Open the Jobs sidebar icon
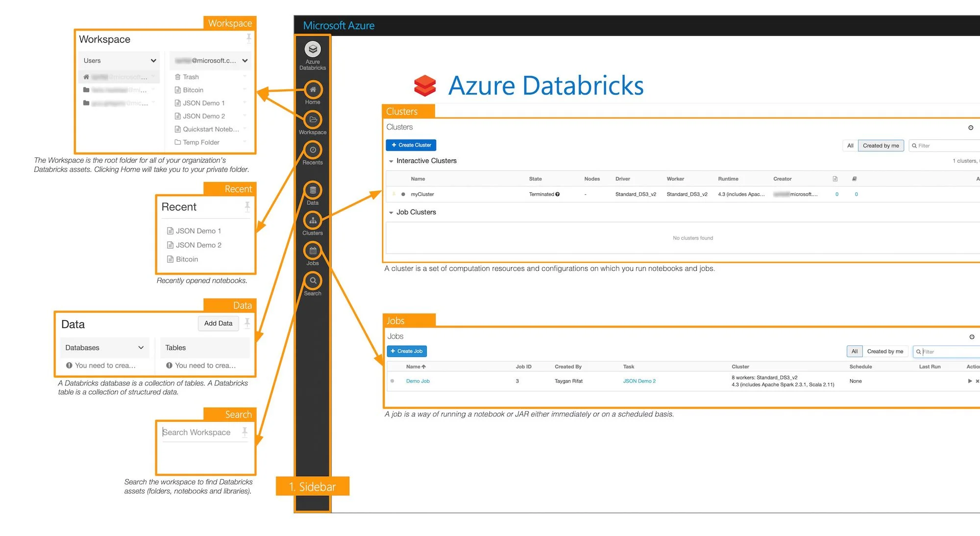Screen dimensions: 980x536 click(x=313, y=251)
